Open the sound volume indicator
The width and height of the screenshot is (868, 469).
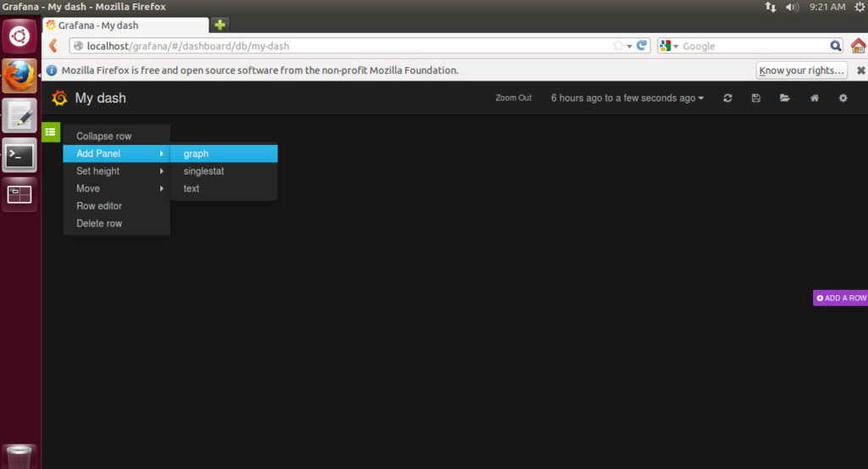[793, 7]
